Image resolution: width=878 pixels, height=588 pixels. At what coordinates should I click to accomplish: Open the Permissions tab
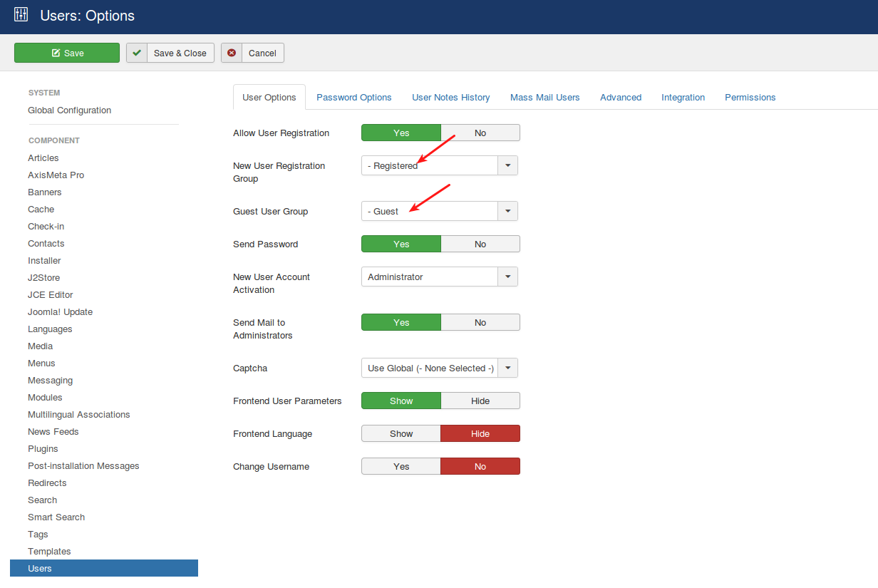pos(750,97)
